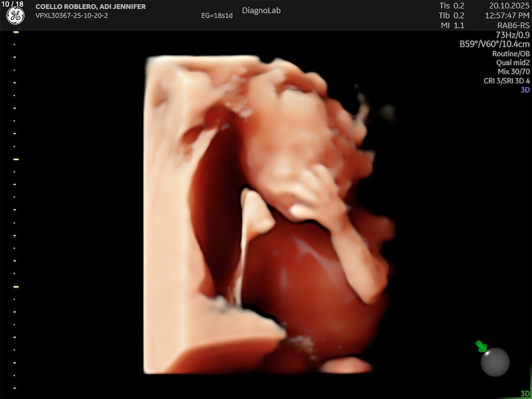
Task: Select the Routine/OB preset label
Action: pyautogui.click(x=511, y=53)
